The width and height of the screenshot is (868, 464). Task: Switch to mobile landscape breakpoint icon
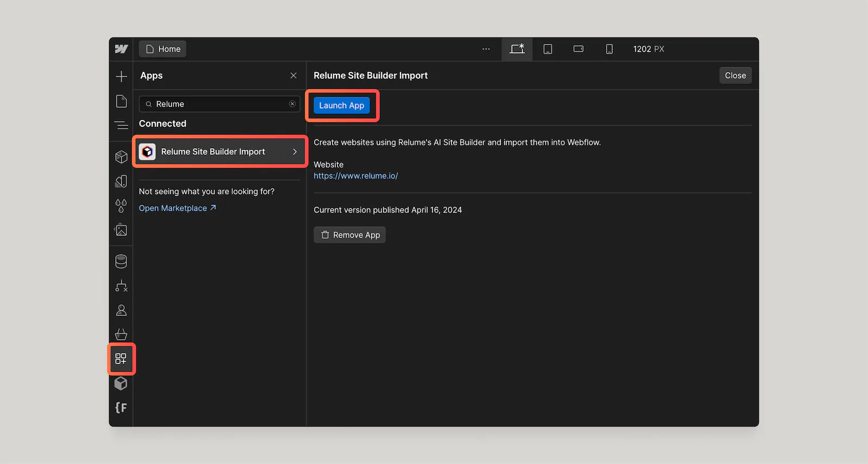point(578,49)
